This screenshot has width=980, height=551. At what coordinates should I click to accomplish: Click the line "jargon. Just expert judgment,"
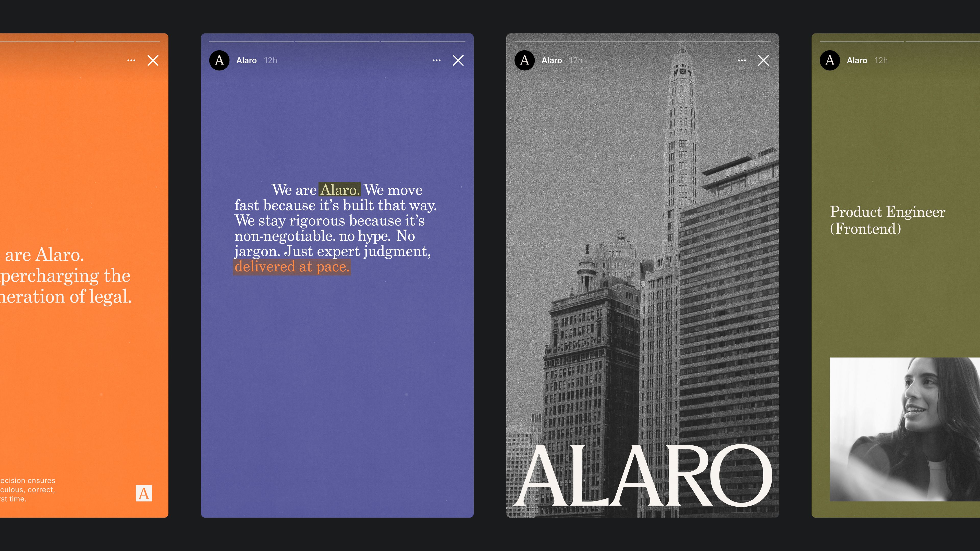pyautogui.click(x=333, y=251)
